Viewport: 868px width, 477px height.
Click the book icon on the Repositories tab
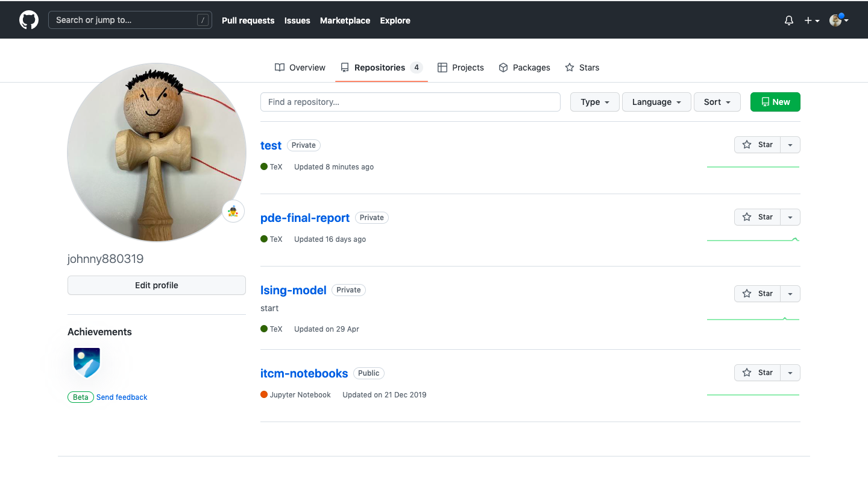coord(344,68)
